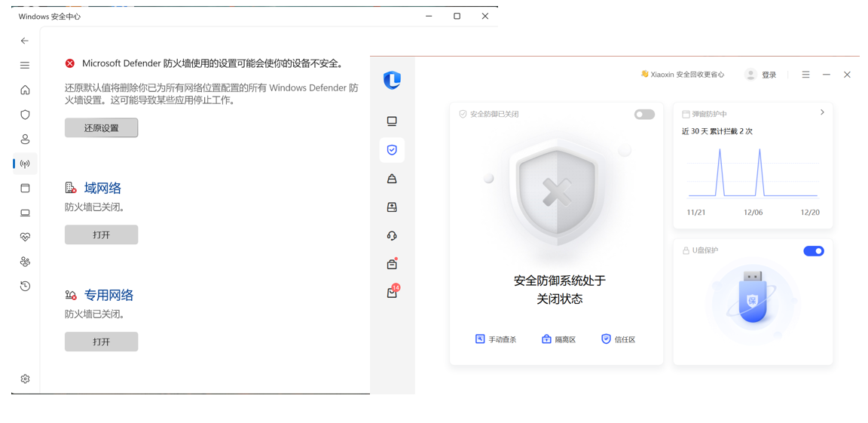This screenshot has width=868, height=423.
Task: Click the Microsoft Defender 防火墙 warning heading
Action: (212, 63)
